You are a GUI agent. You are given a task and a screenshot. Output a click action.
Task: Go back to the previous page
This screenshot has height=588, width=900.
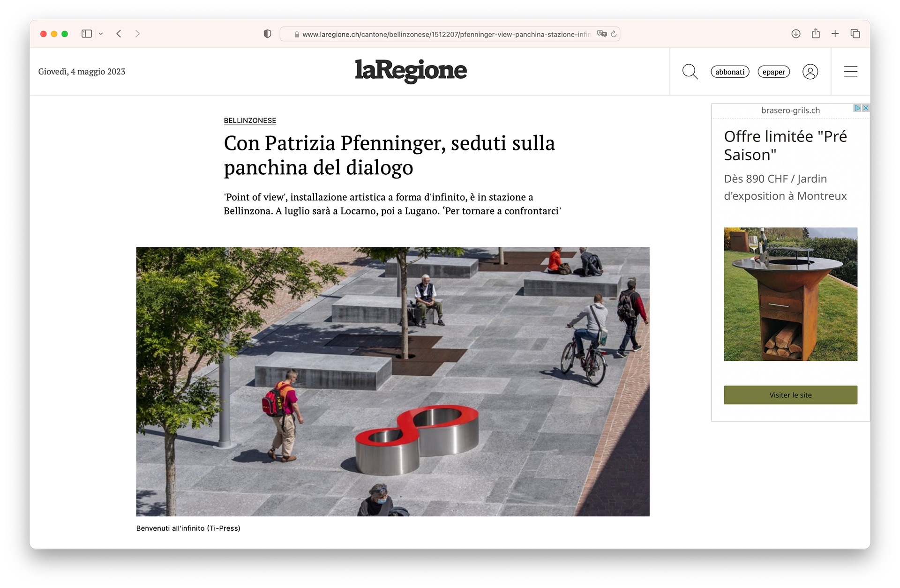pyautogui.click(x=119, y=34)
